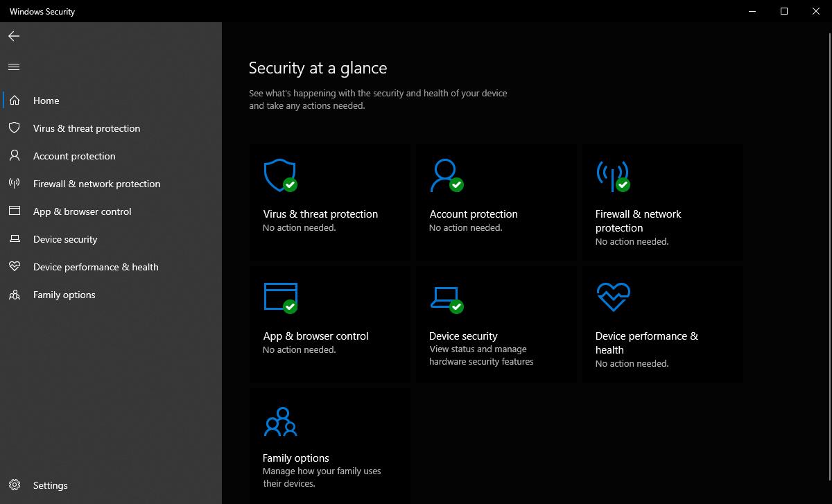The image size is (832, 504).
Task: Open Device performance & health from sidebar
Action: coord(111,267)
